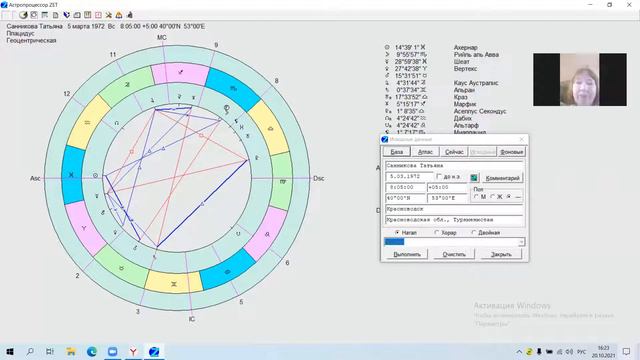640x360 pixels.
Task: Select the 'Ж' gender radio button
Action: pos(493,197)
